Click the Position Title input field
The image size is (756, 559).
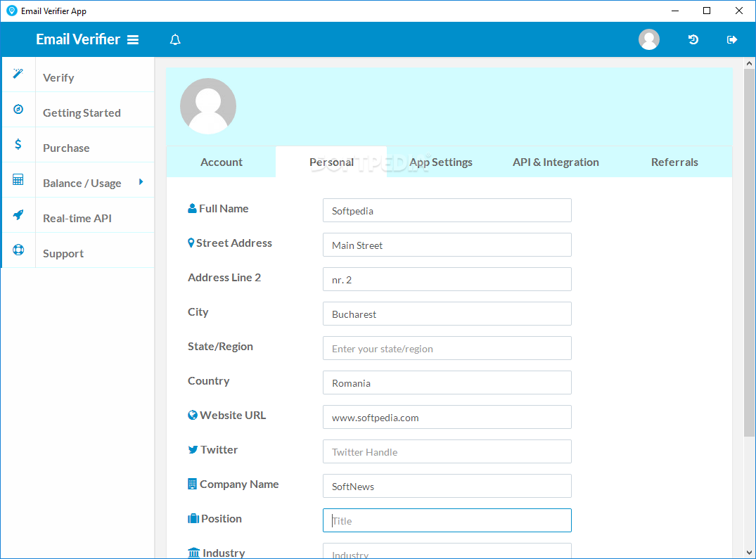(447, 520)
